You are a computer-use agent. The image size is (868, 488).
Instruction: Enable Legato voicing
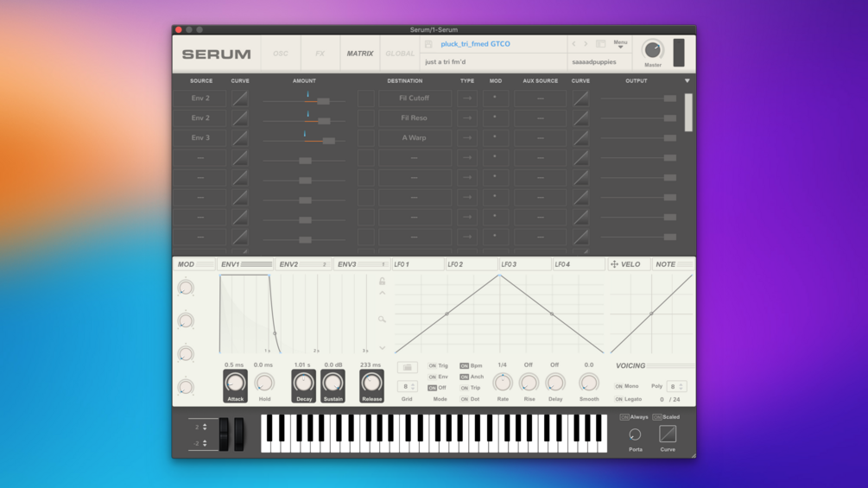coord(619,399)
